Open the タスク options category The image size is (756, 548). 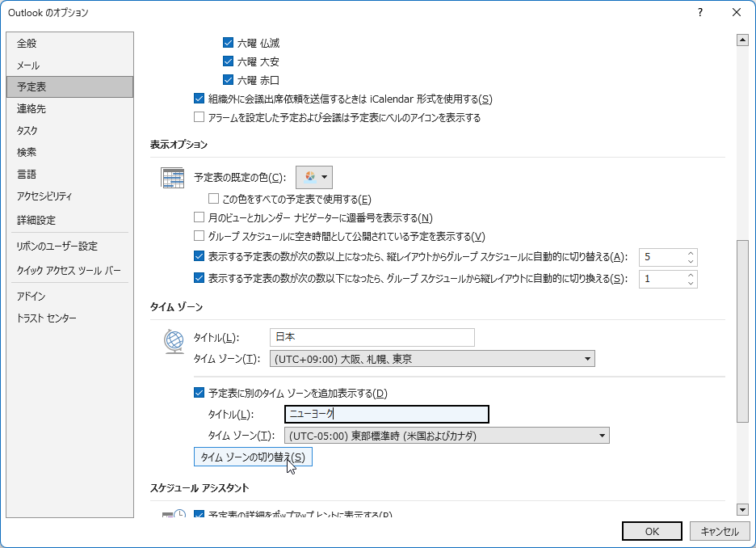click(70, 130)
